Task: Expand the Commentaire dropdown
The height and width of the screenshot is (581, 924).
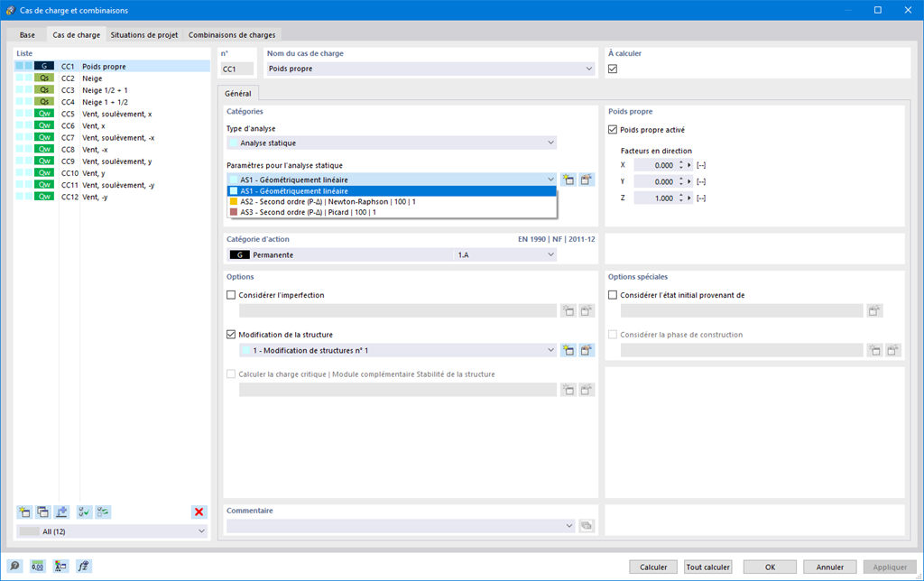Action: (x=568, y=526)
